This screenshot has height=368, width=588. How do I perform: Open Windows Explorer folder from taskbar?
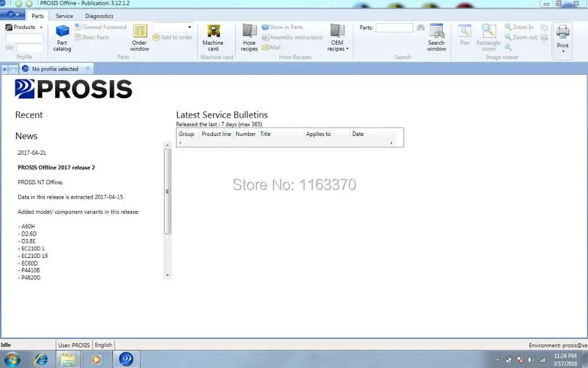68,359
